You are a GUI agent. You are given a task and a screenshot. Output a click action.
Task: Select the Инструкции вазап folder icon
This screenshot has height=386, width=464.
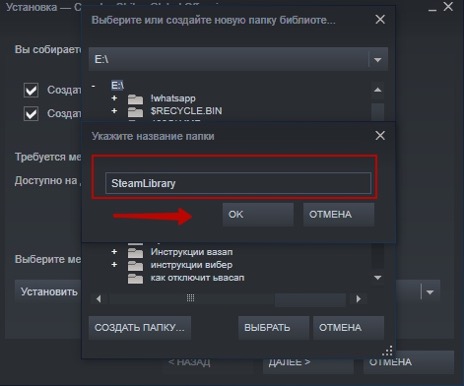point(135,253)
